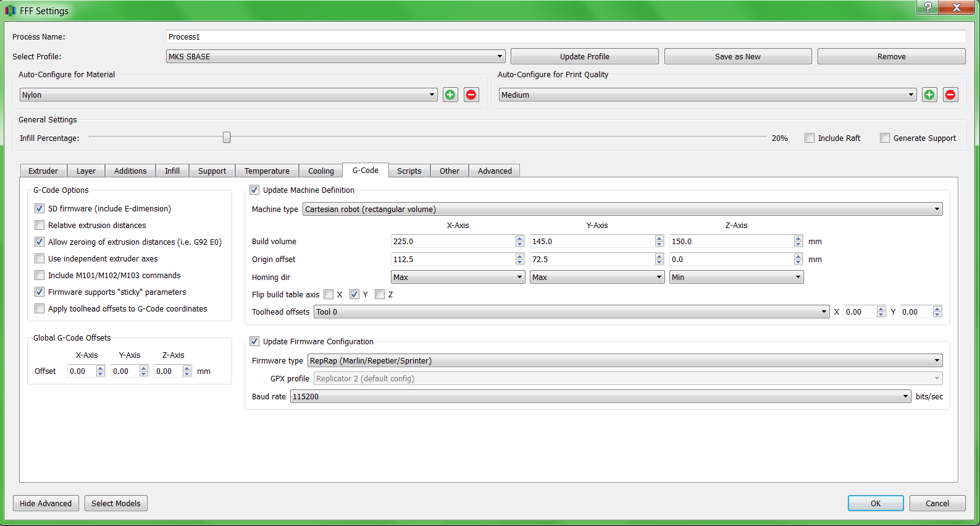Toggle 5D firmware (include E-dimension)
The height and width of the screenshot is (526, 980).
coord(40,208)
